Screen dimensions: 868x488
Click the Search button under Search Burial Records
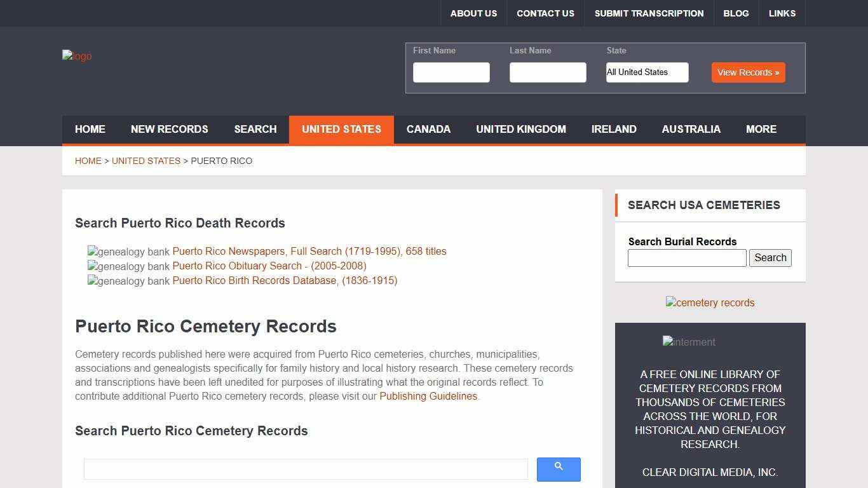click(x=770, y=257)
